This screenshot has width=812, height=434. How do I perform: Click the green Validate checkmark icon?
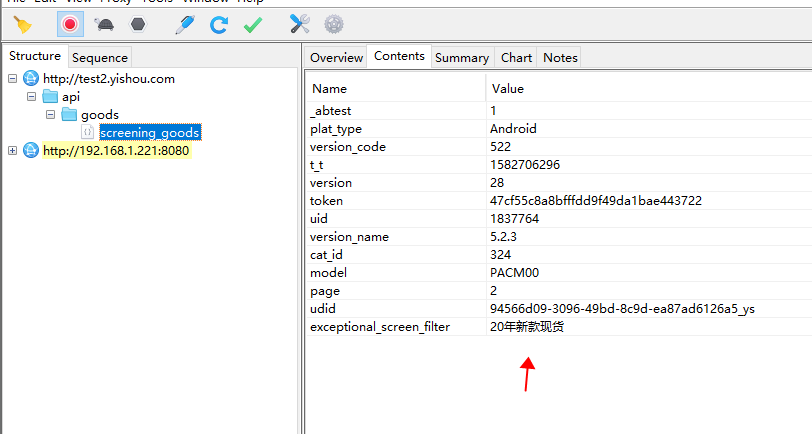[253, 24]
